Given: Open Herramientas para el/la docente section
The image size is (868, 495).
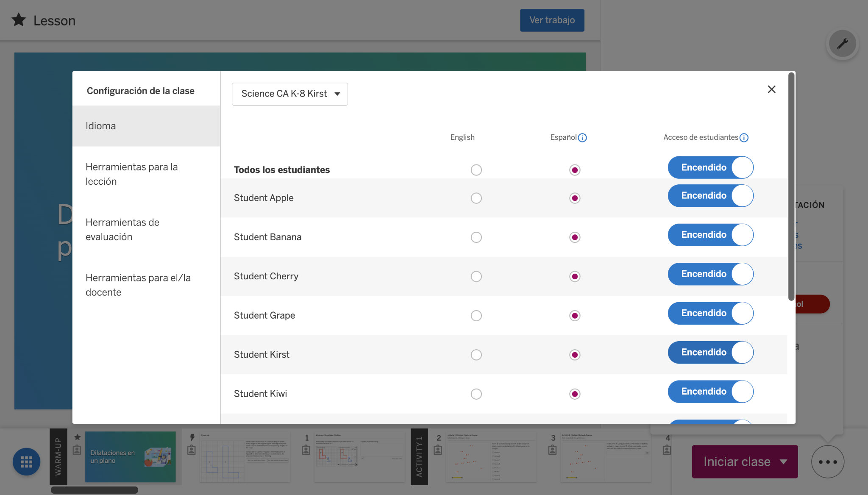Looking at the screenshot, I should (x=138, y=285).
